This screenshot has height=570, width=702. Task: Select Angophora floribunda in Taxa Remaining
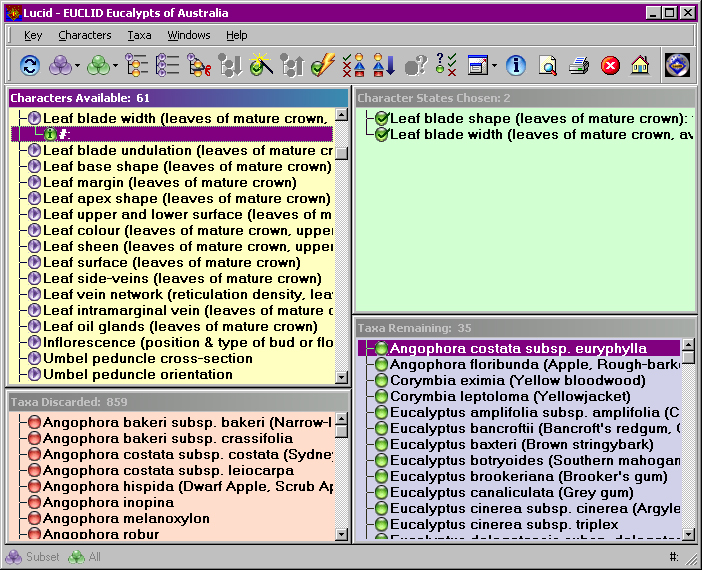coord(535,364)
